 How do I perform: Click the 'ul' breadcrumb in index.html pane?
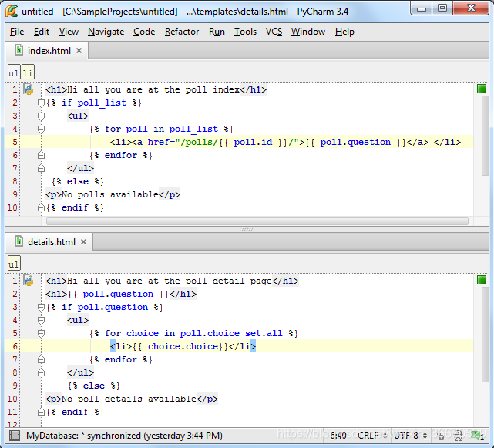pos(14,72)
